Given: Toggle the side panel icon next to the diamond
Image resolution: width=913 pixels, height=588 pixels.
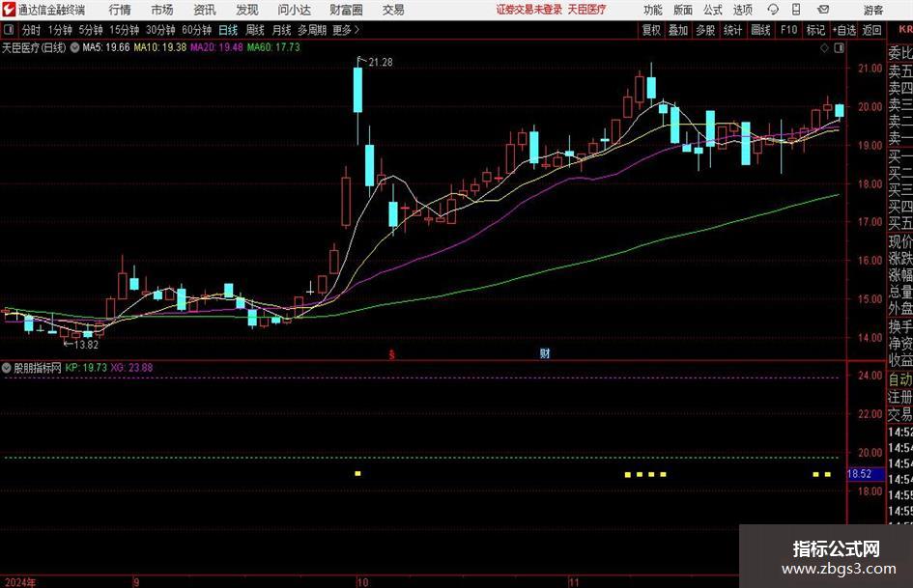Looking at the screenshot, I should (x=839, y=48).
